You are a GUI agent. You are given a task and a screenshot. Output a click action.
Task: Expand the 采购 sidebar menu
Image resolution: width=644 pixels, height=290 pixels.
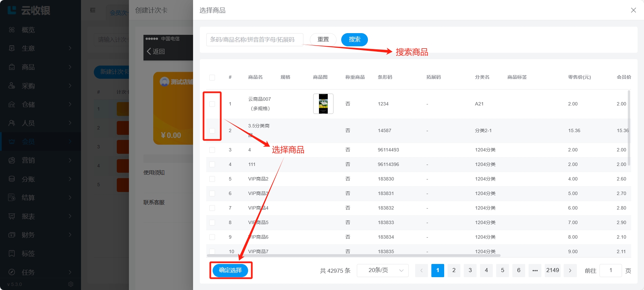[41, 86]
